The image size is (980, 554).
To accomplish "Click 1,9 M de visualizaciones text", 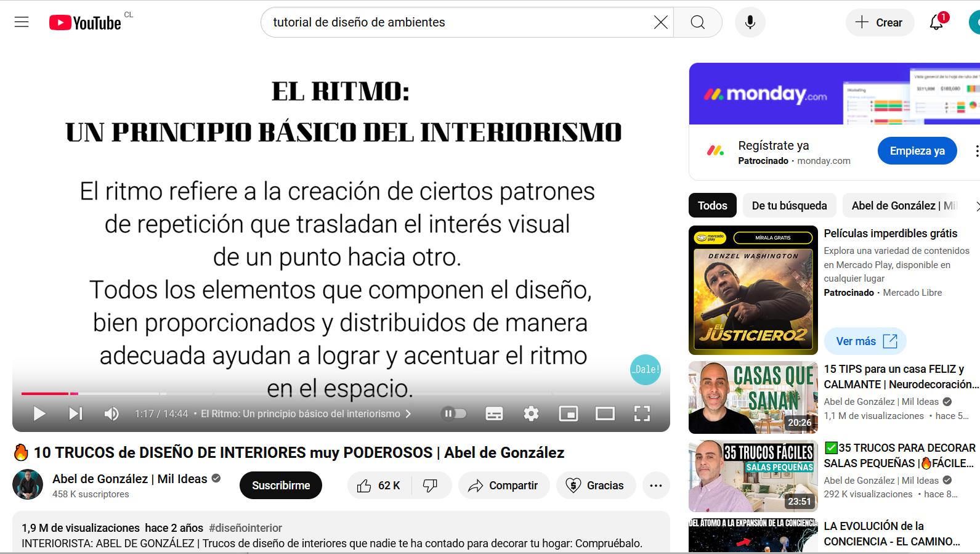I will pos(81,528).
